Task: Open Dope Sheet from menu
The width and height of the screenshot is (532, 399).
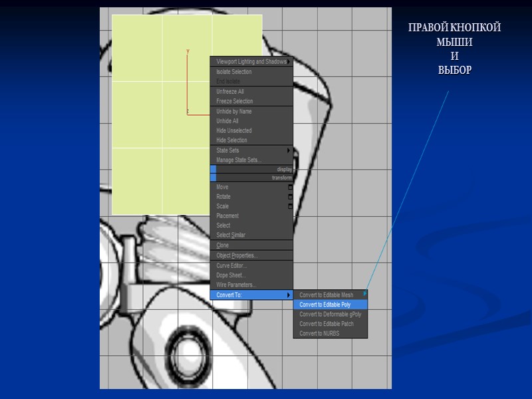Action: 251,275
